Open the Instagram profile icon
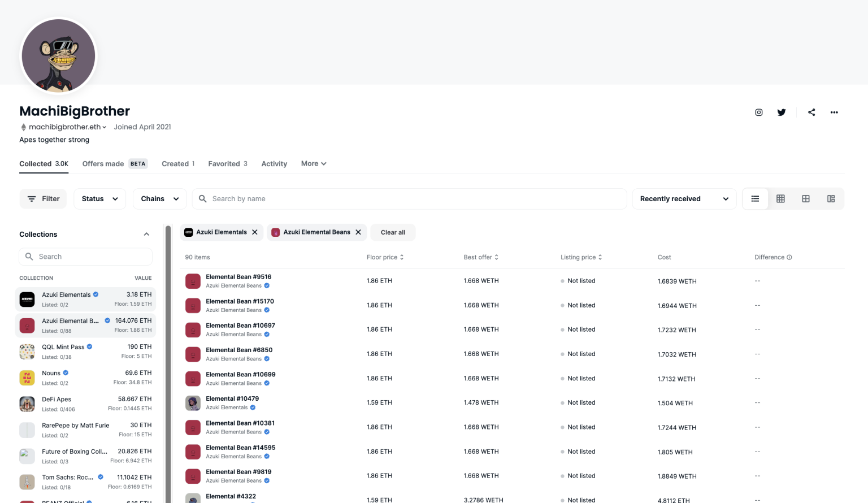This screenshot has width=868, height=503. [759, 112]
